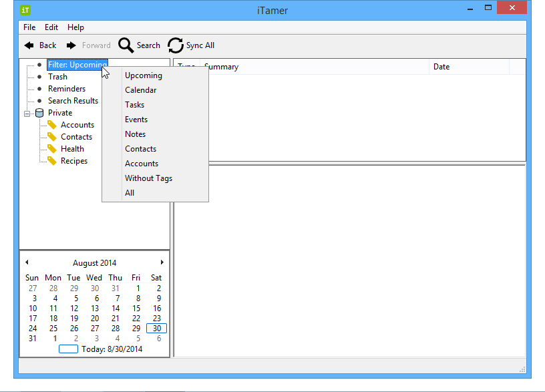Select the Recipes tag label
Viewport: 545px width, 392px height.
(74, 161)
